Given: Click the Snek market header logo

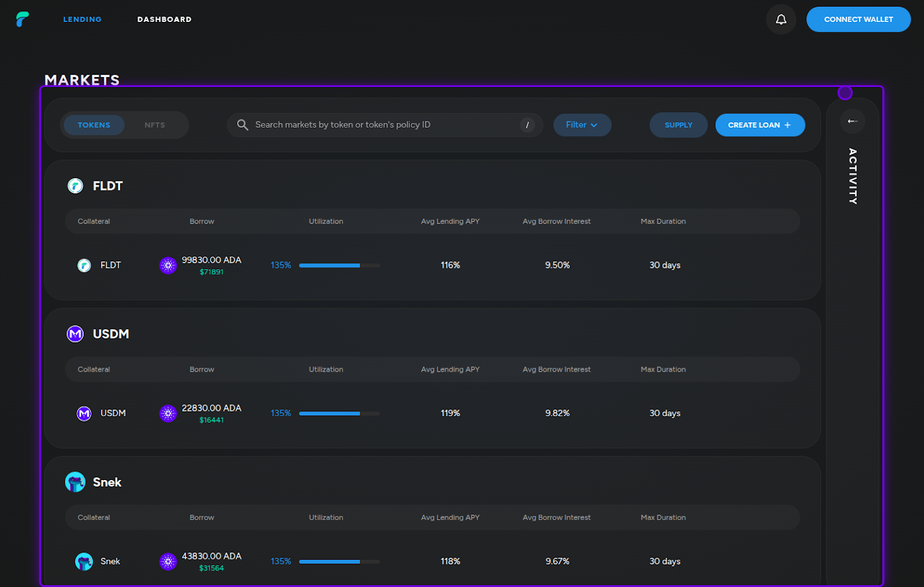Looking at the screenshot, I should point(75,482).
